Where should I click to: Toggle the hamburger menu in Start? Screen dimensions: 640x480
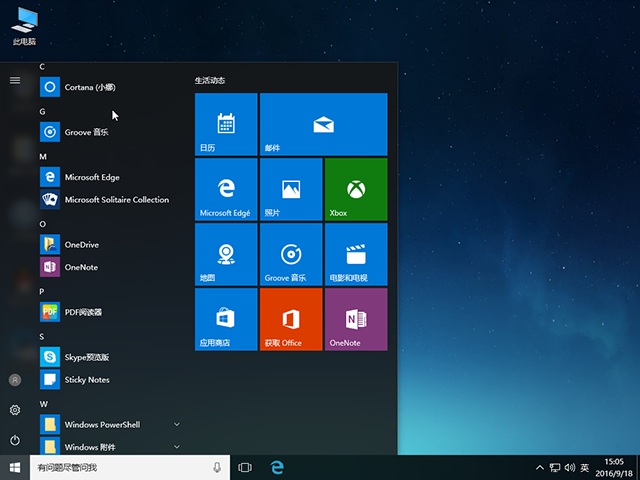15,80
